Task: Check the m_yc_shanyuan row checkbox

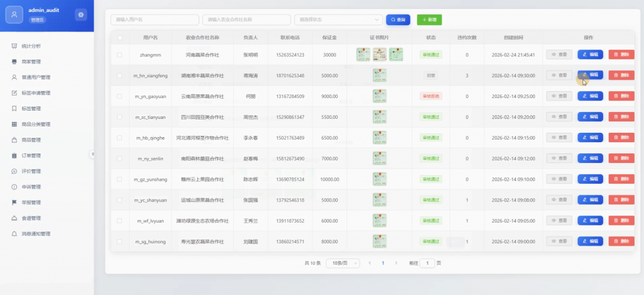Action: [119, 200]
